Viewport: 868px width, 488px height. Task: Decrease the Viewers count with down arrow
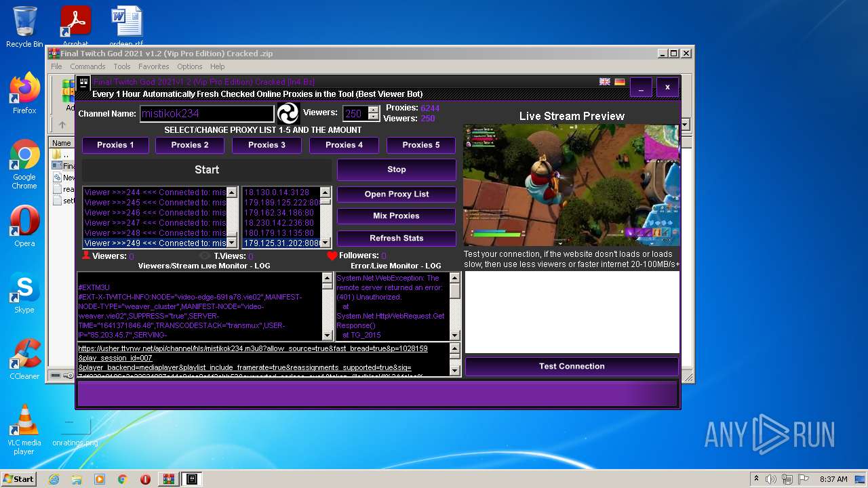click(x=373, y=117)
